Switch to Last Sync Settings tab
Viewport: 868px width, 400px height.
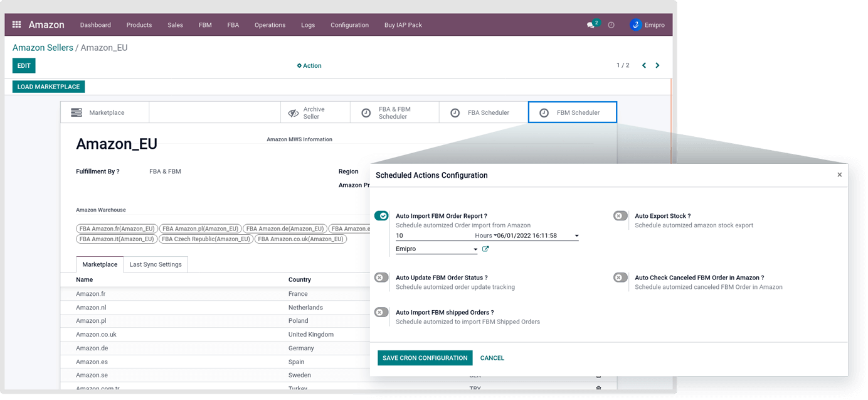click(156, 264)
